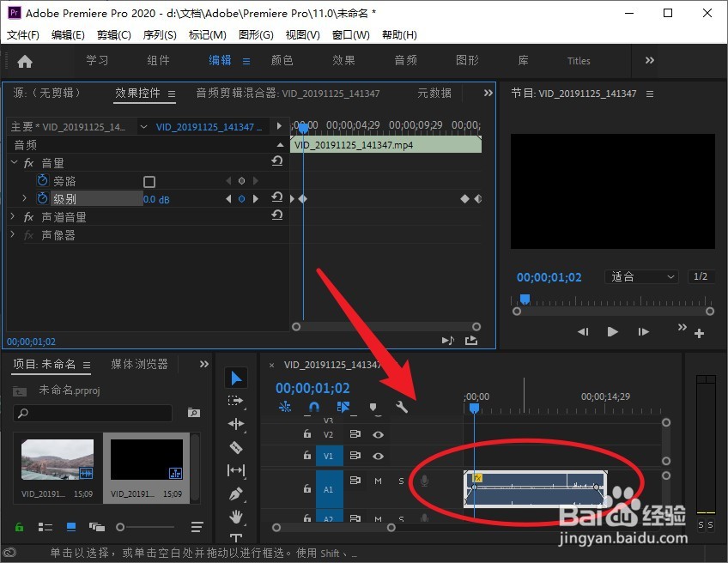Viewport: 728px width, 563px height.
Task: Open the 序列(S) menu
Action: (160, 35)
